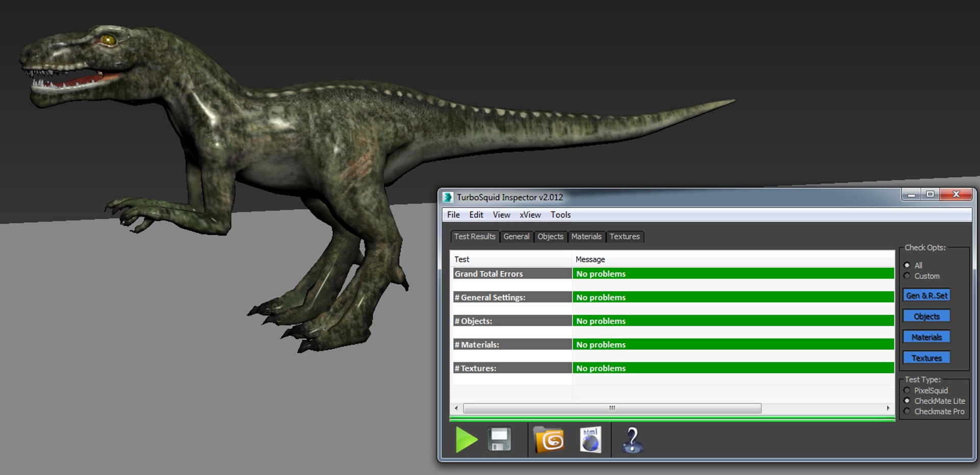Image resolution: width=980 pixels, height=475 pixels.
Task: Open the File menu
Action: 453,215
